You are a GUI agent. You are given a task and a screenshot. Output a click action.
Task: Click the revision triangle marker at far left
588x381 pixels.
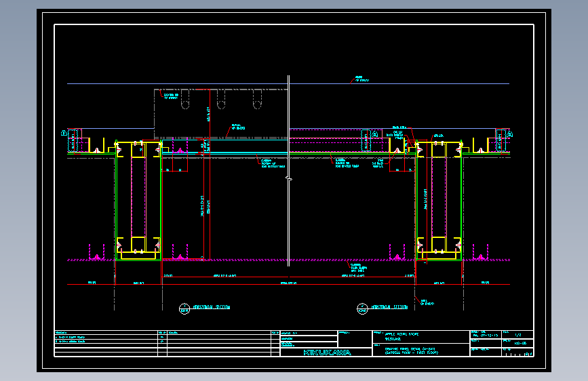64,133
